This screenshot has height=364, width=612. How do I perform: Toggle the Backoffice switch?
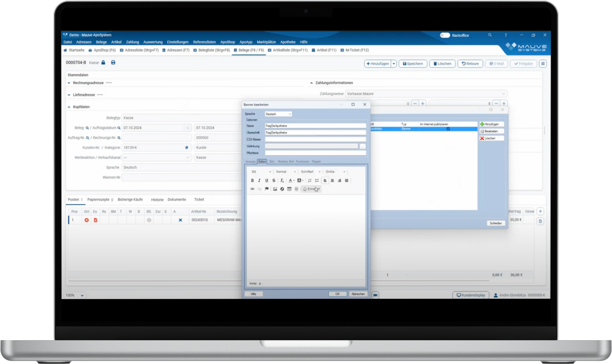(445, 35)
